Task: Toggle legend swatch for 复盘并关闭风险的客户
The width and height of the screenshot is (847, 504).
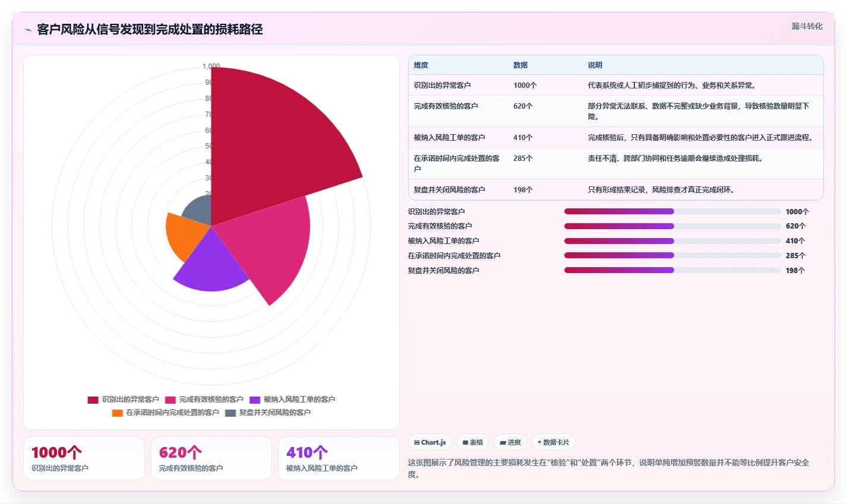Action: coord(230,413)
